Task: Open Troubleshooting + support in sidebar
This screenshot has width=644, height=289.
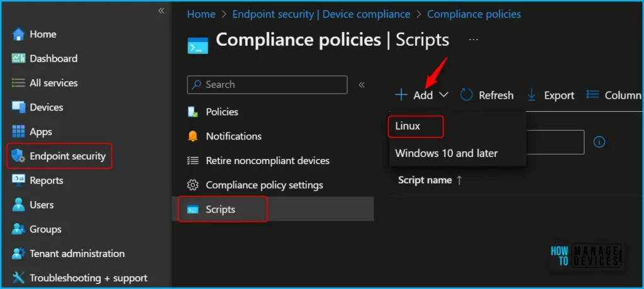Action: pos(89,278)
